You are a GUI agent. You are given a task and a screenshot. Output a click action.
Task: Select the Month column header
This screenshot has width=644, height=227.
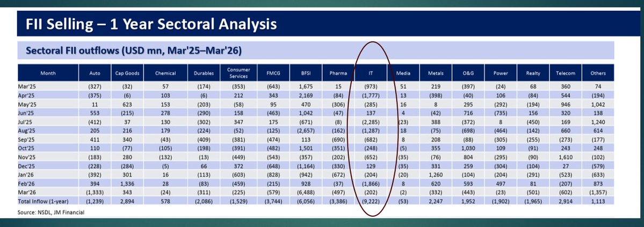pyautogui.click(x=48, y=73)
